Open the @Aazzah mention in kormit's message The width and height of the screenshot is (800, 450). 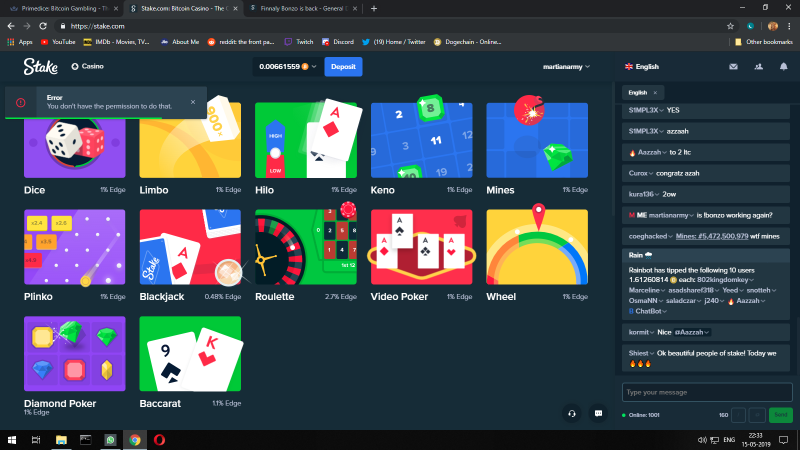click(x=692, y=332)
